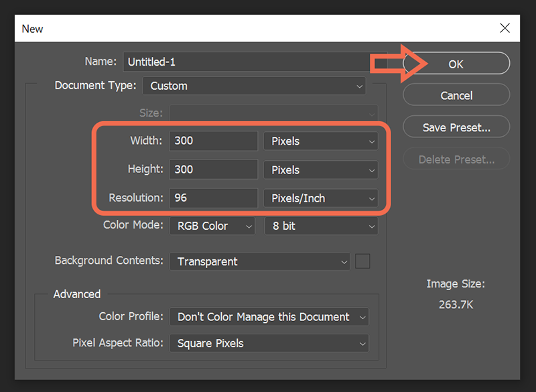Open the Pixels/Inch resolution units dropdown

click(321, 198)
